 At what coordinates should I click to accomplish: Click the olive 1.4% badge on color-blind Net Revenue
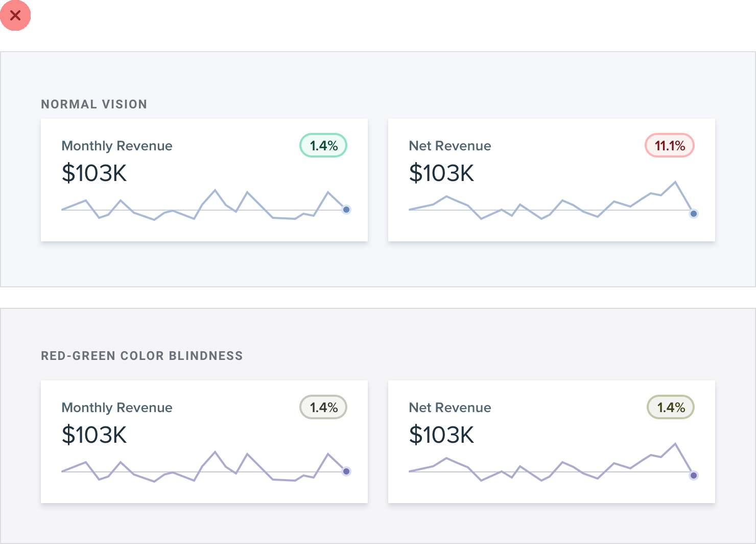coord(671,407)
